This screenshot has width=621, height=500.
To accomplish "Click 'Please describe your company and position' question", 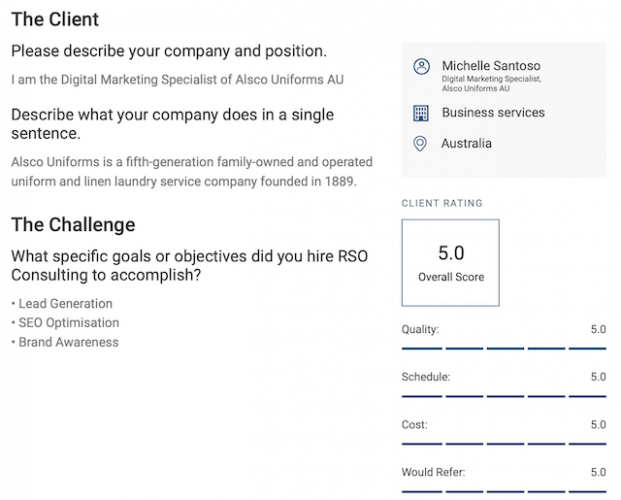I will 169,51.
